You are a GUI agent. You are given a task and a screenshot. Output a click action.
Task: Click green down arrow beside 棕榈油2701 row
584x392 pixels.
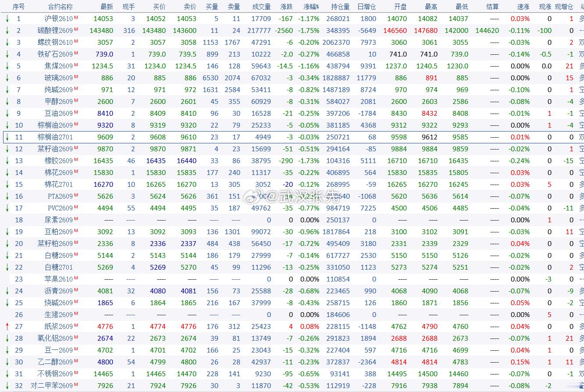[7, 137]
